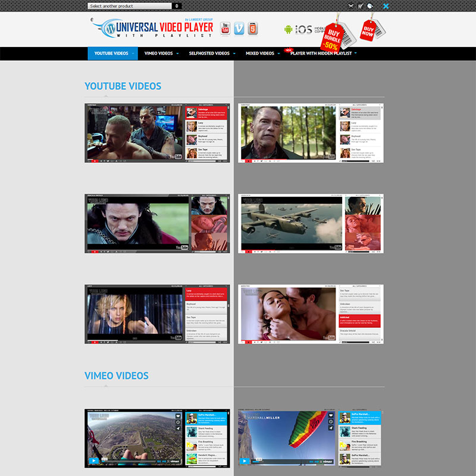
Task: Click the iOS logo in the header
Action: [303, 29]
